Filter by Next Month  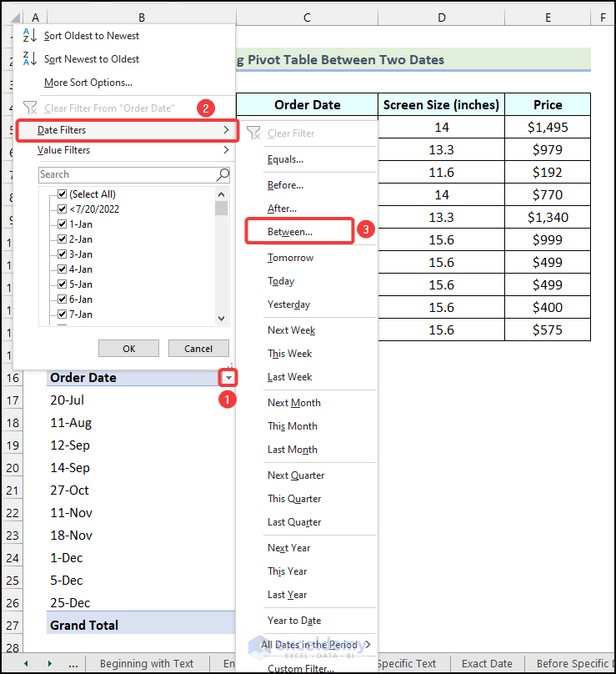(293, 403)
